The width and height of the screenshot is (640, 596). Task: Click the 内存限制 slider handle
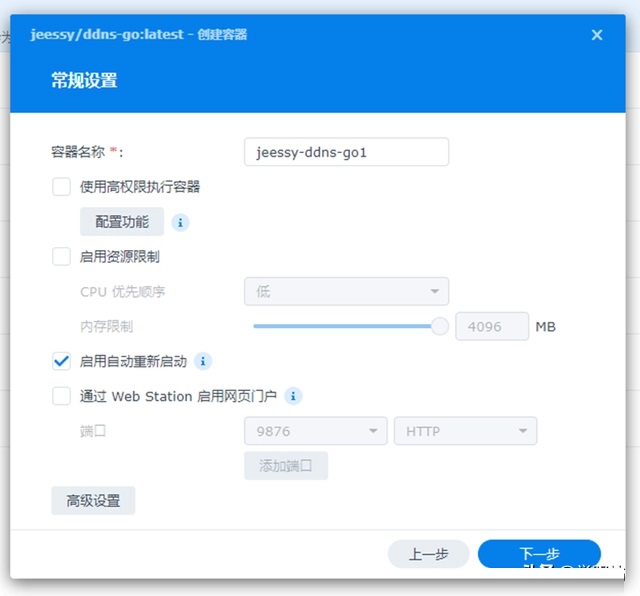coord(440,326)
